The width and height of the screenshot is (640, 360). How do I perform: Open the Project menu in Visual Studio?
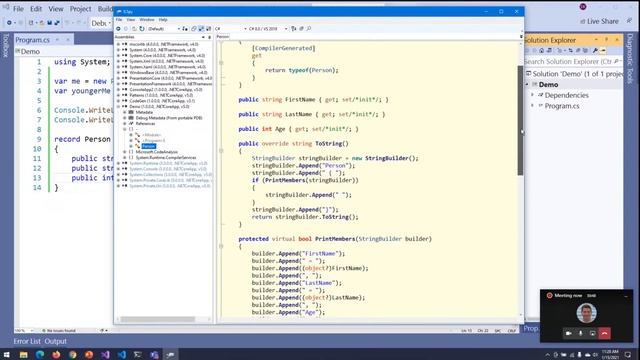tap(80, 9)
